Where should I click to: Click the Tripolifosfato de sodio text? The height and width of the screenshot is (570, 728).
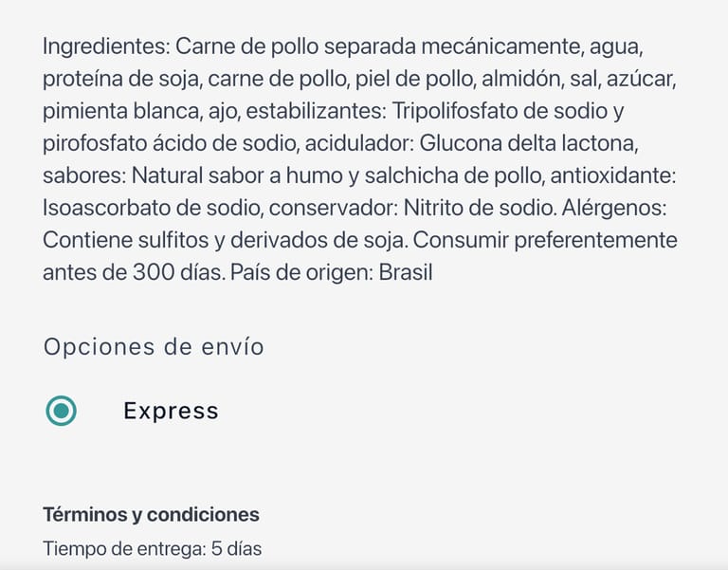pyautogui.click(x=507, y=111)
